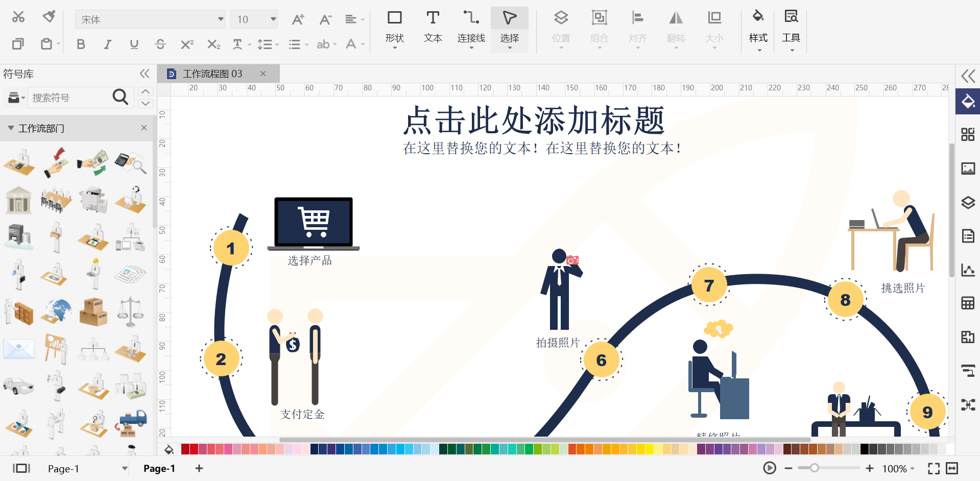Viewport: 980px width, 481px height.
Task: Click the Paste clipboard icon
Action: [x=46, y=44]
